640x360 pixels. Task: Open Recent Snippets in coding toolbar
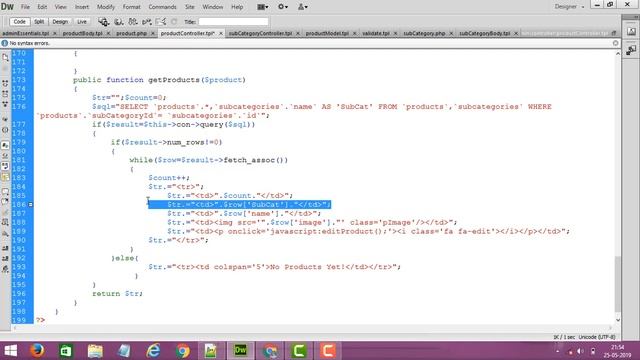click(5, 222)
